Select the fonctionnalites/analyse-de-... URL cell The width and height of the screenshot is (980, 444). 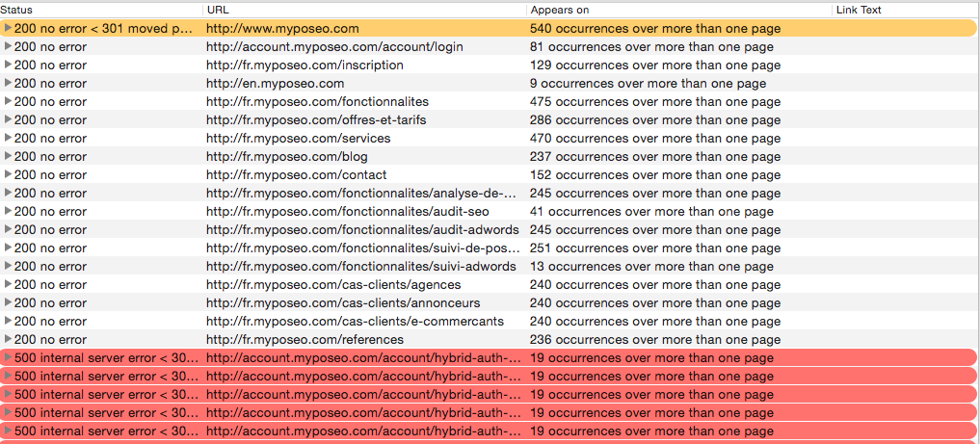click(x=363, y=194)
